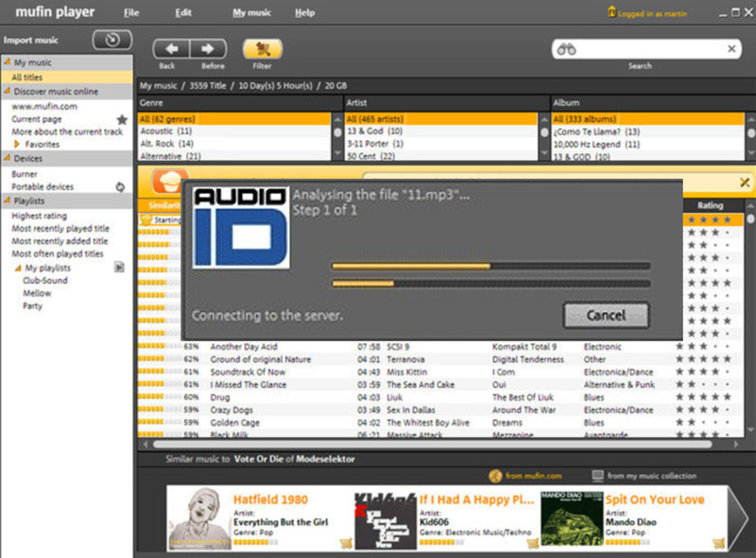Click the Kid606 album cover thumbnail
Viewport: 756px width, 558px height.
point(386,521)
